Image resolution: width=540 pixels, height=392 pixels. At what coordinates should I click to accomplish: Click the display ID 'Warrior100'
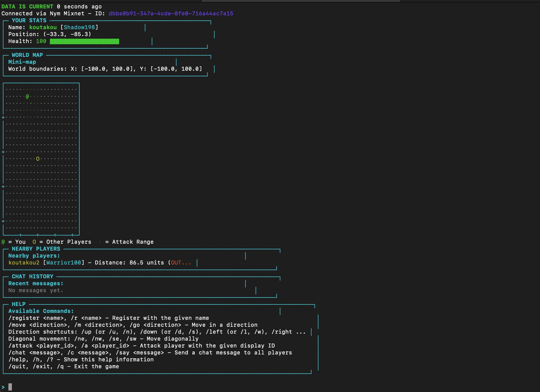click(x=64, y=263)
